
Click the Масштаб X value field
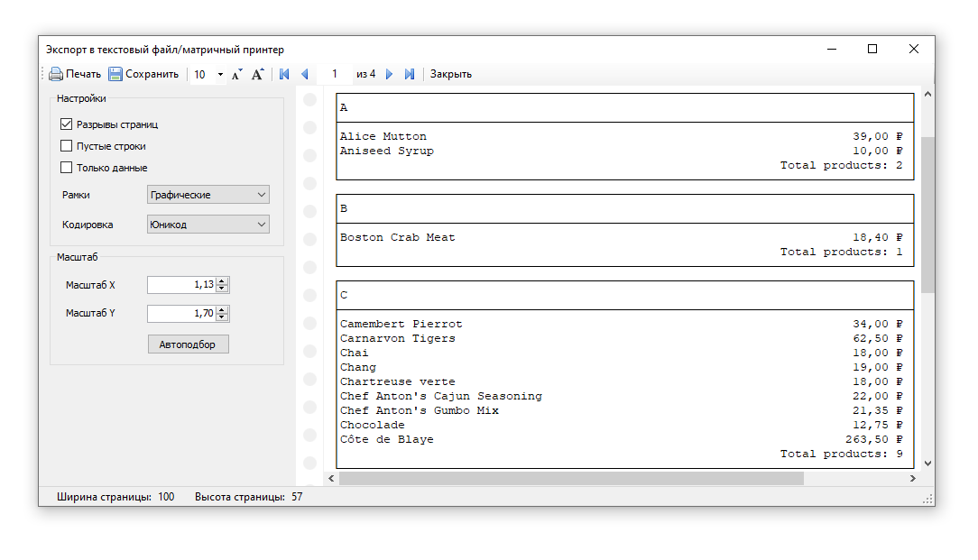[181, 284]
